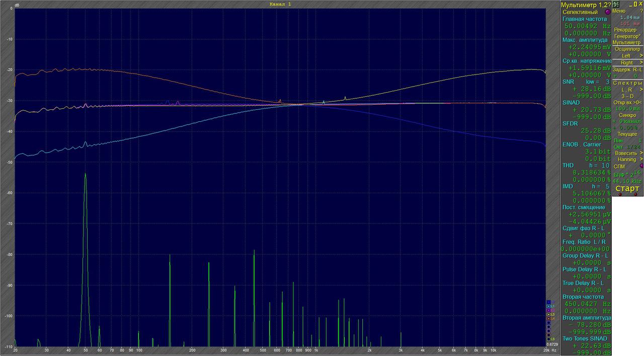Click the Синхро button
This screenshot has width=644, height=356.
pyautogui.click(x=627, y=115)
